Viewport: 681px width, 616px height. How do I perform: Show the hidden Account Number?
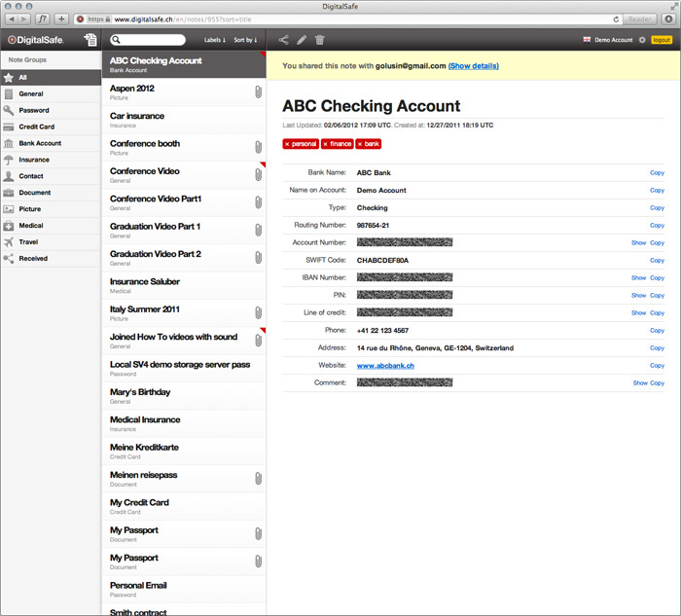[638, 243]
